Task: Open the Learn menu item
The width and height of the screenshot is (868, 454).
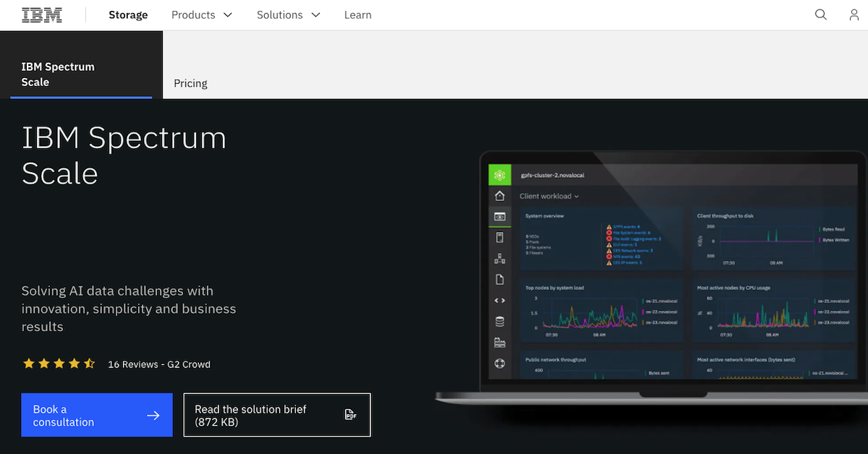Action: click(357, 14)
